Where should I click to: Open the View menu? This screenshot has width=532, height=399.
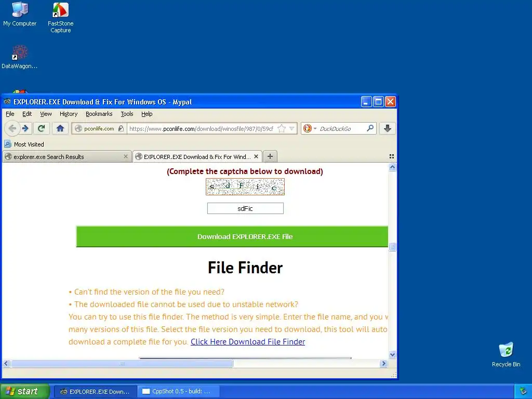(x=46, y=114)
